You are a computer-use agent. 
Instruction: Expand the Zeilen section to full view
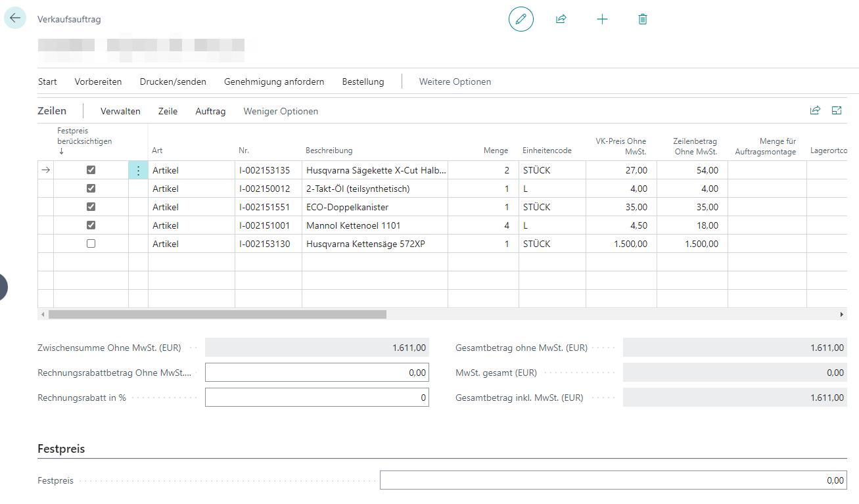tap(837, 111)
